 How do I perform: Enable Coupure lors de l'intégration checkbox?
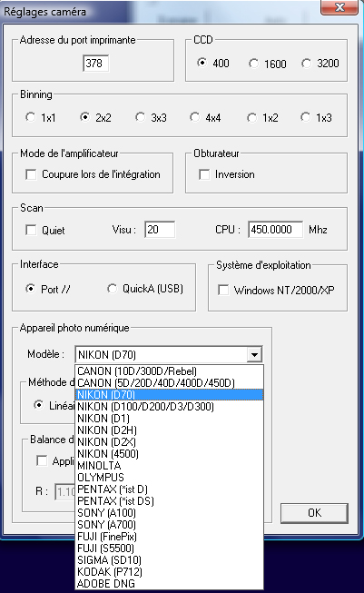[31, 174]
